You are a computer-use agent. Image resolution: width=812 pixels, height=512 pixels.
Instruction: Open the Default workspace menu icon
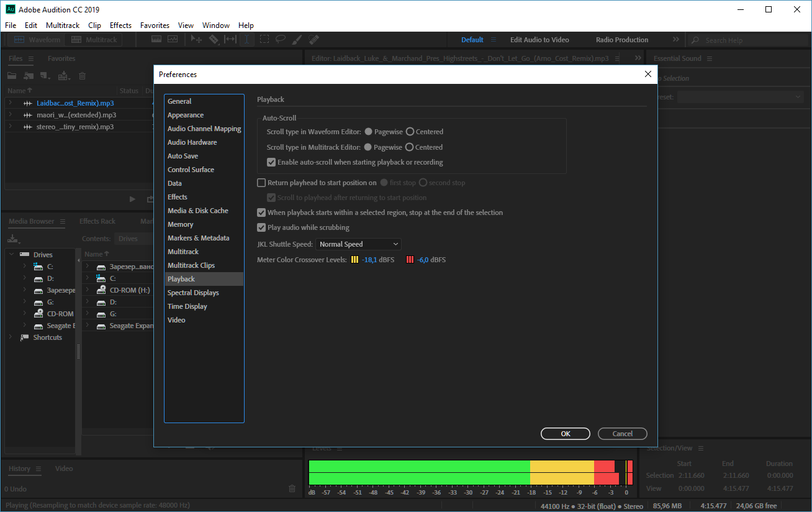(x=494, y=40)
